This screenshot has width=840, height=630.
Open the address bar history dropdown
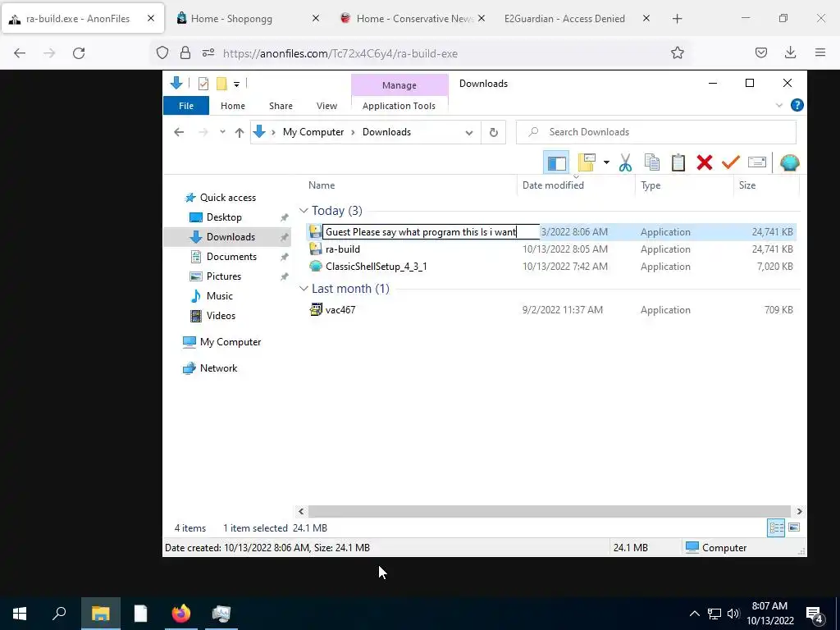click(x=468, y=132)
